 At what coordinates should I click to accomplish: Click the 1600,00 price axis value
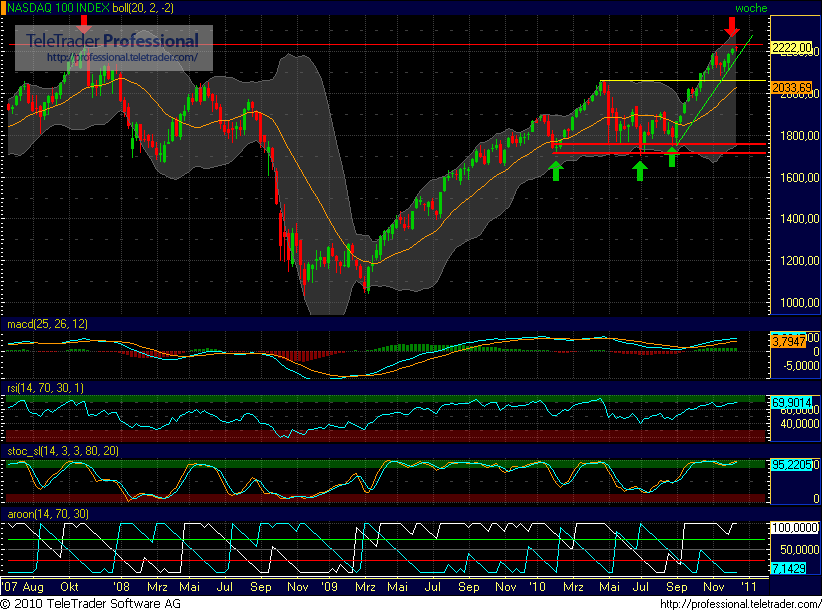pyautogui.click(x=799, y=178)
